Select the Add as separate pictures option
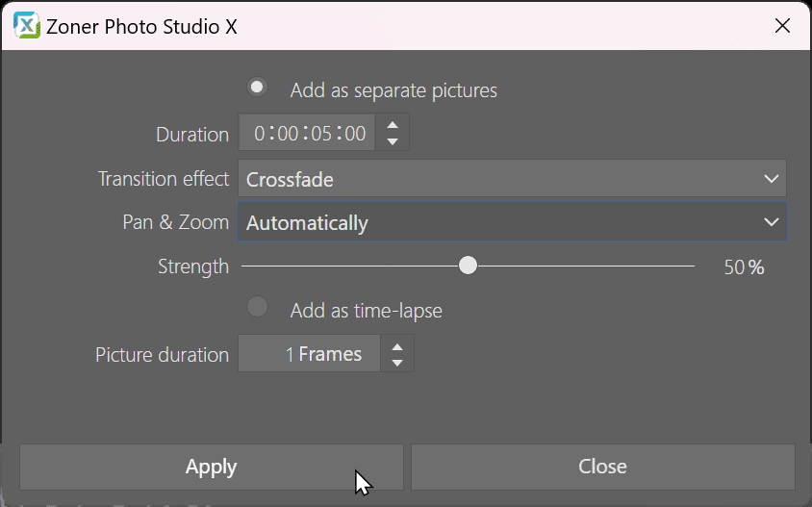The image size is (812, 507). pyautogui.click(x=257, y=87)
